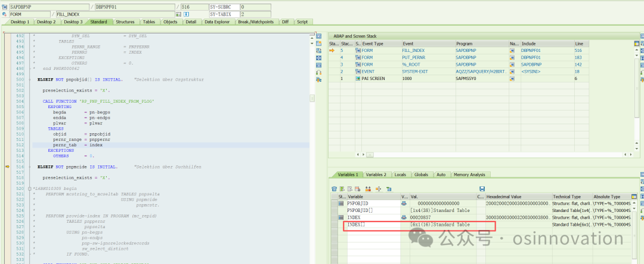Click the orange boxes variables toolbar icon
This screenshot has height=264, width=644.
click(x=368, y=189)
